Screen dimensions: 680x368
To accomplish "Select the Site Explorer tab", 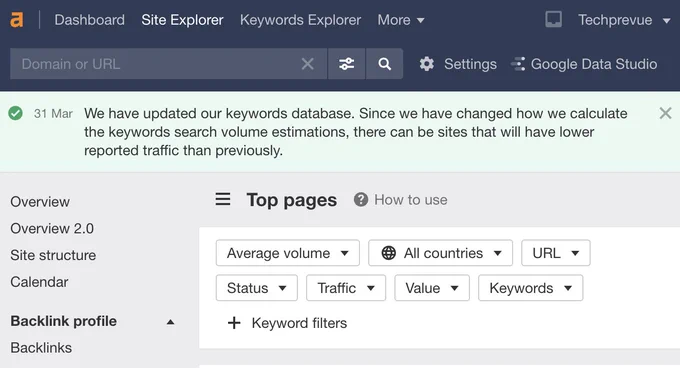I will click(182, 20).
